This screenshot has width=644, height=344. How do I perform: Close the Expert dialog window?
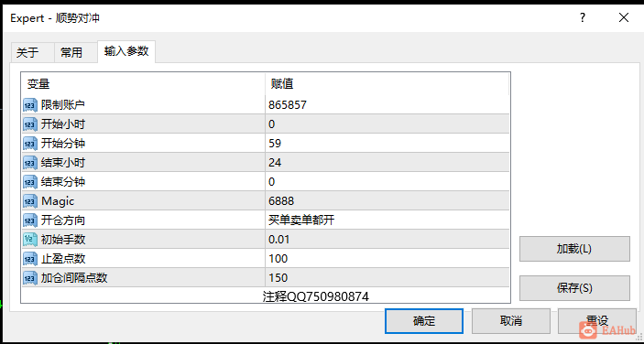(x=624, y=17)
